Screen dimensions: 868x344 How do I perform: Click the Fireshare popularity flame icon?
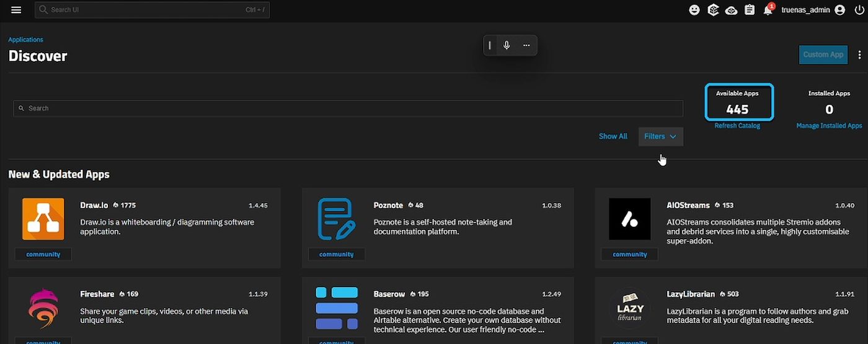(x=122, y=294)
